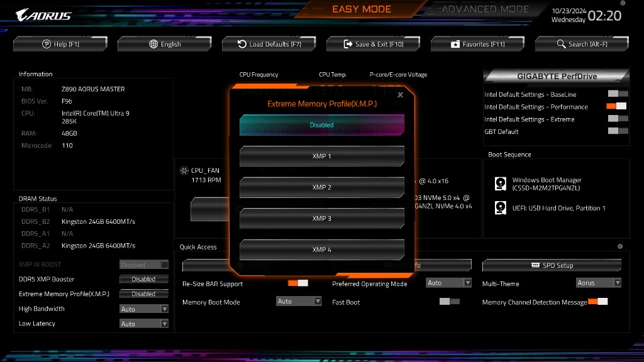Click the AORUS logo
This screenshot has height=362, width=644.
coord(43,15)
